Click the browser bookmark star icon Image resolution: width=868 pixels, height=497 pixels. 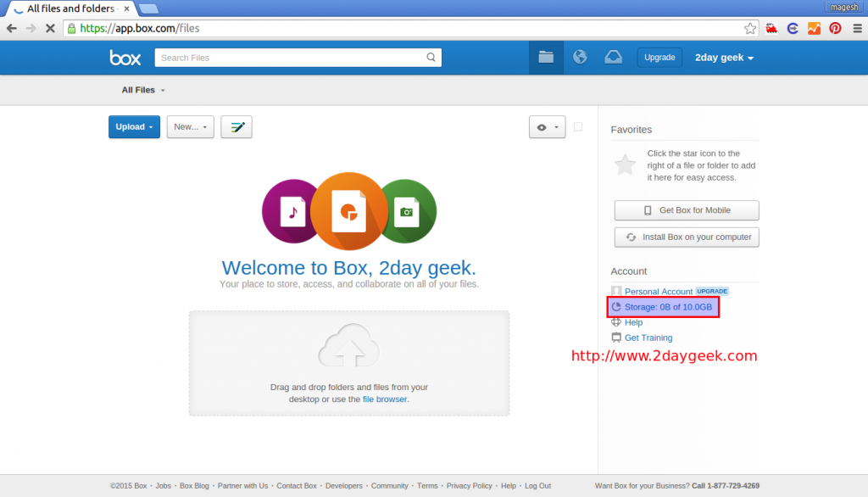(x=750, y=28)
